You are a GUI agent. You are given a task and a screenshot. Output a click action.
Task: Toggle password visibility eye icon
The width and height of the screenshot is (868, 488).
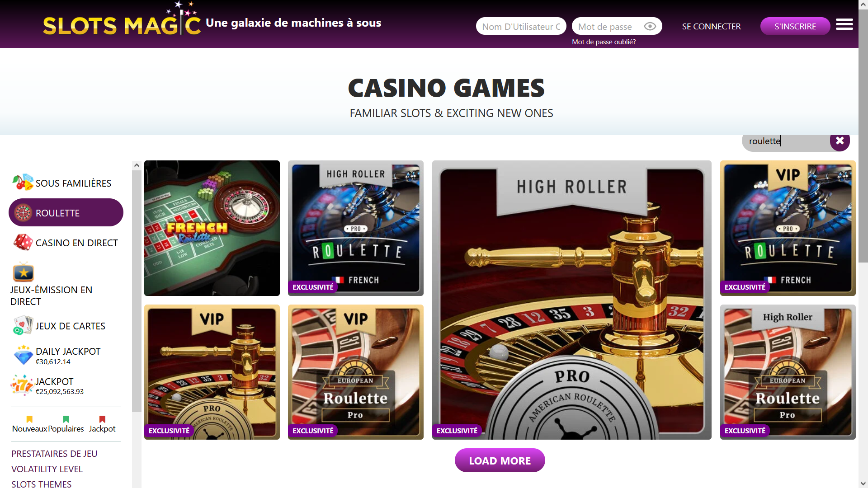(x=650, y=26)
